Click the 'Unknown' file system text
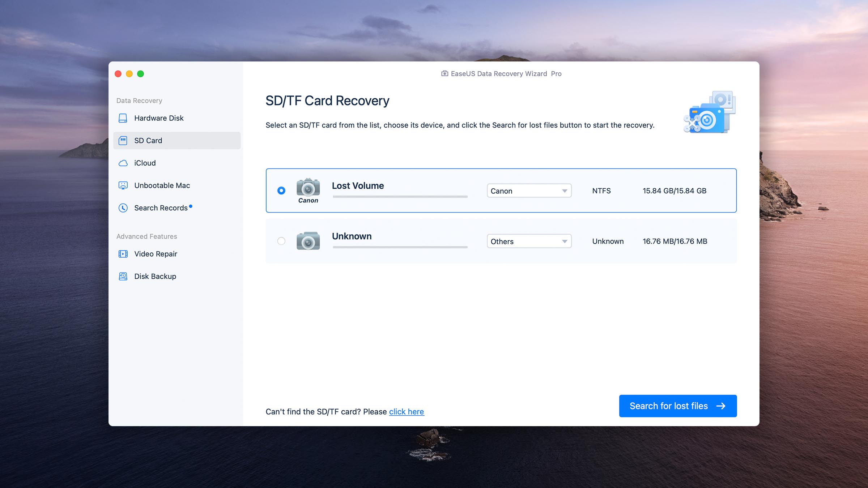 coord(608,241)
